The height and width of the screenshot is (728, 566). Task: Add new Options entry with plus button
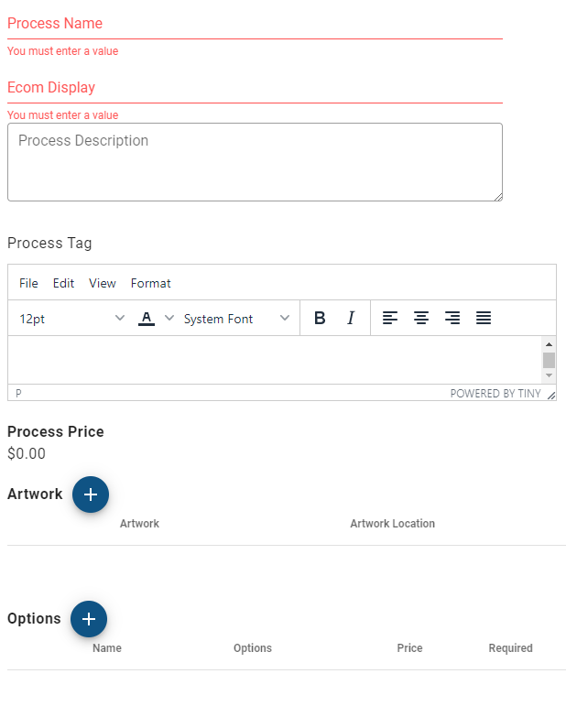coord(89,619)
